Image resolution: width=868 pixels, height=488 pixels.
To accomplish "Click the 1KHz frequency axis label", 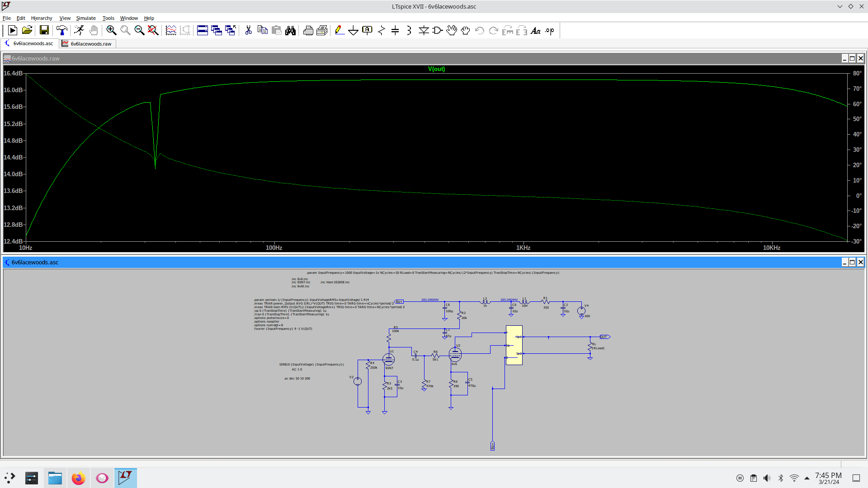I will tap(523, 248).
